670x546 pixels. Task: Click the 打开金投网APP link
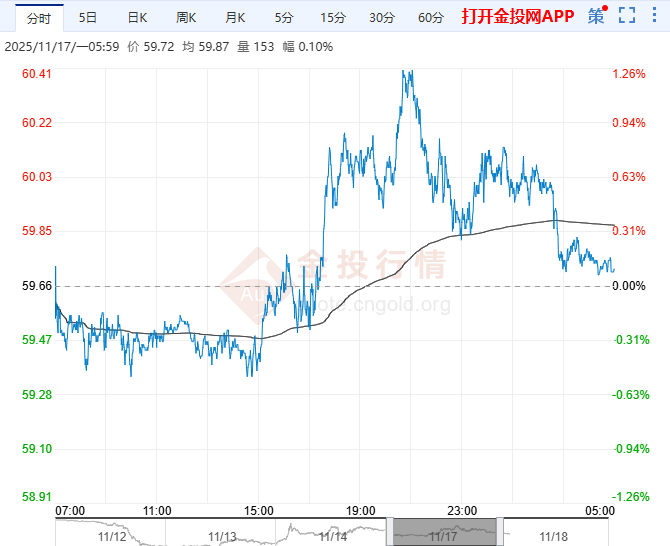coord(516,17)
